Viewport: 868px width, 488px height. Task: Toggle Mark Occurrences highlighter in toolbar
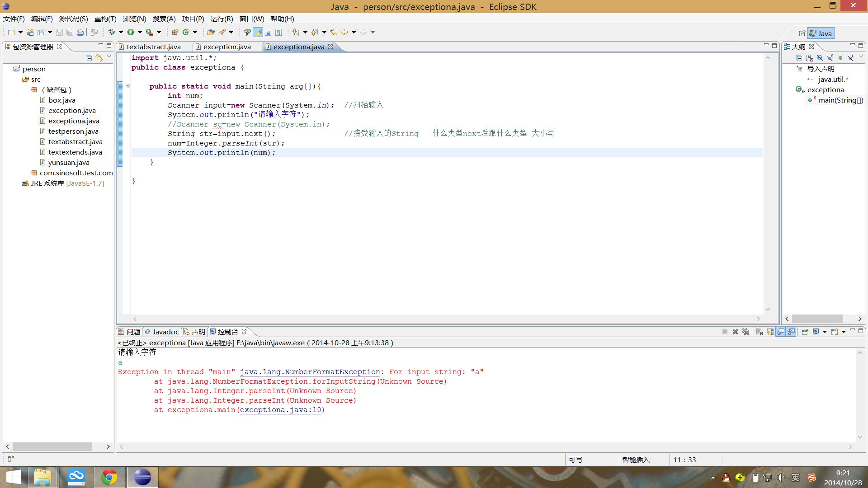258,32
